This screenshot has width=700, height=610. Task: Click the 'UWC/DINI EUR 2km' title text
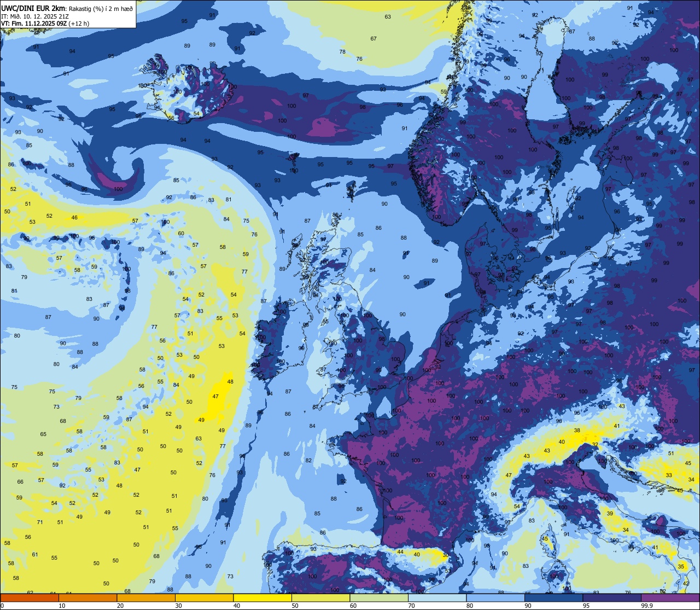point(33,8)
